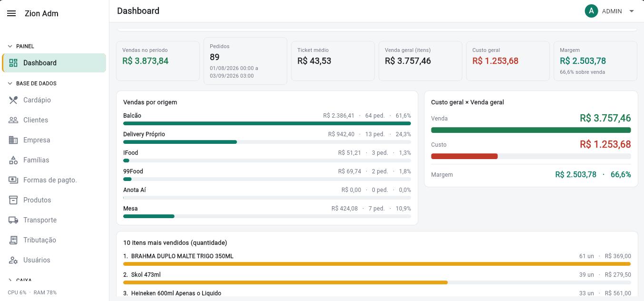Click the Formas de pagto. money icon
The image size is (644, 301).
pyautogui.click(x=13, y=180)
